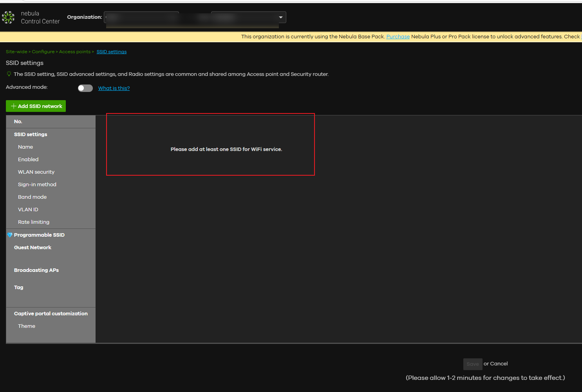Click the Purchase license link
The image size is (582, 392).
[x=398, y=36]
